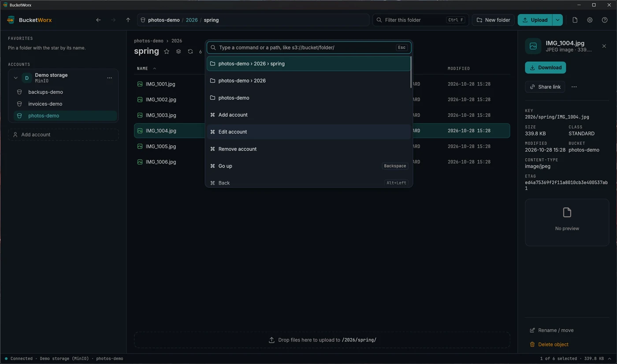Image resolution: width=617 pixels, height=364 pixels.
Task: Click the image file icon of IMG_1001.jpg
Action: click(x=140, y=84)
